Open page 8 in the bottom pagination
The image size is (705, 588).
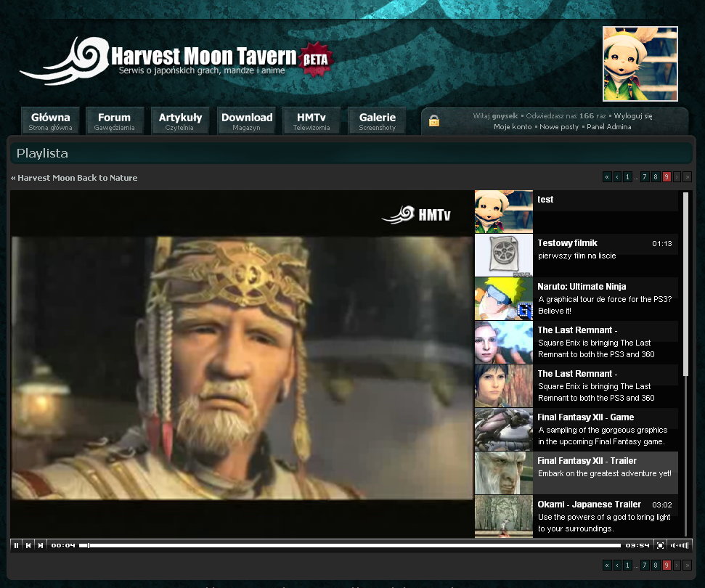[x=656, y=565]
